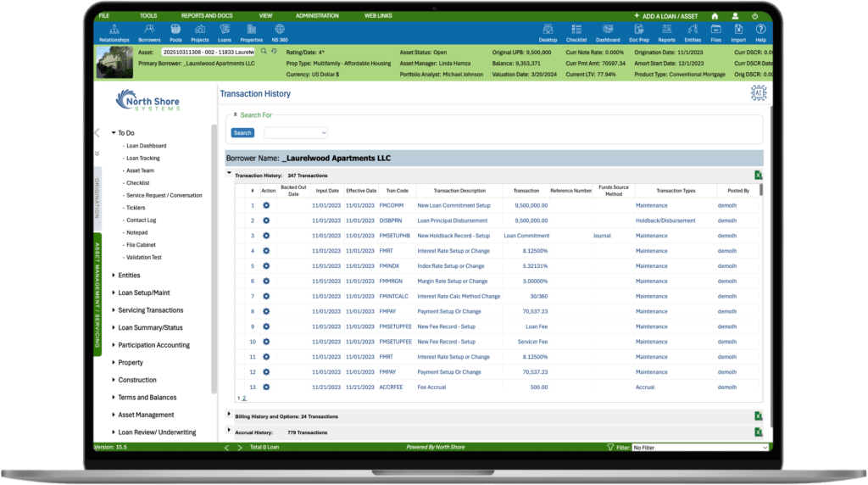Open the Pools toolbar icon
Screen dimensions: 868x485
tap(175, 33)
